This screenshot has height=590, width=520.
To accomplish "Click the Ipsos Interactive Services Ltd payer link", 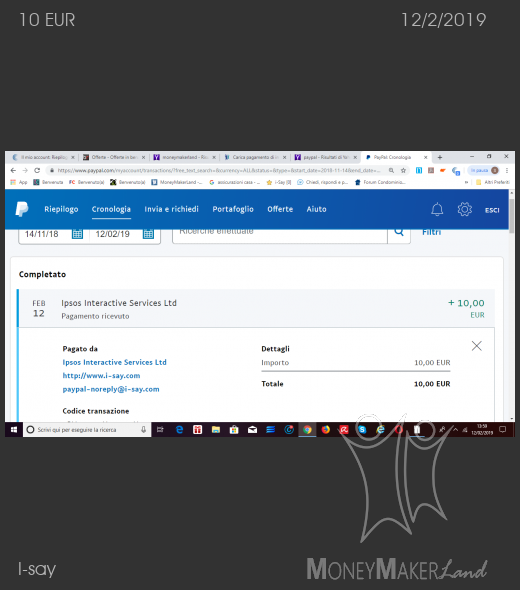I will (114, 362).
